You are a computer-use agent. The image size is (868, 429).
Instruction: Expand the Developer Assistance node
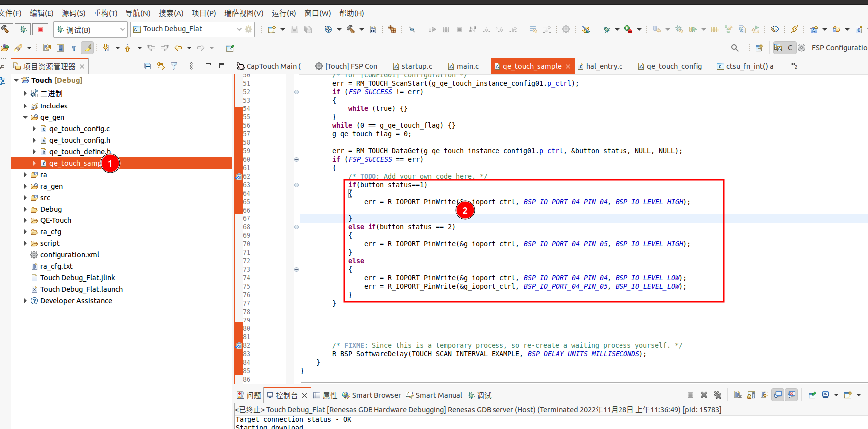[25, 301]
